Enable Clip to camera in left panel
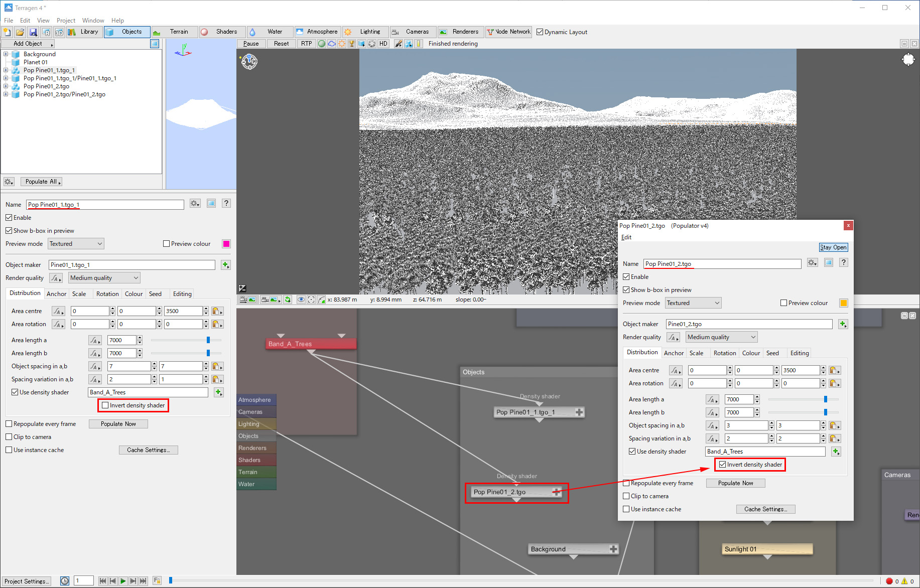 [x=9, y=437]
